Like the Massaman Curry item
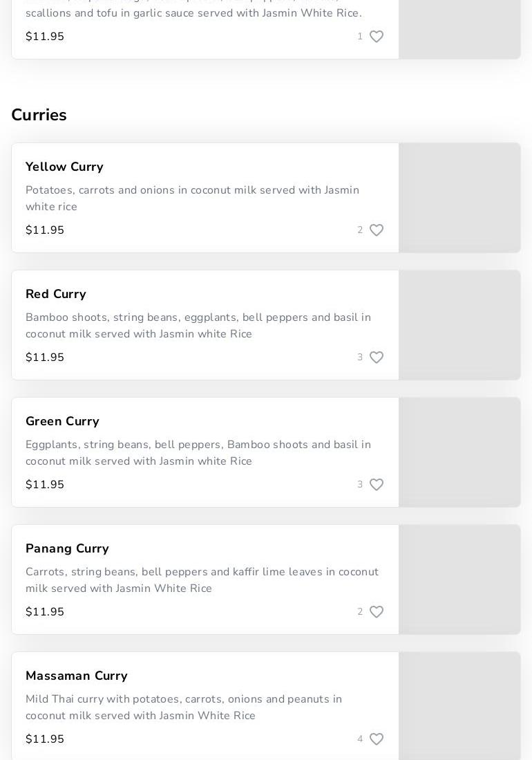 coord(377,739)
